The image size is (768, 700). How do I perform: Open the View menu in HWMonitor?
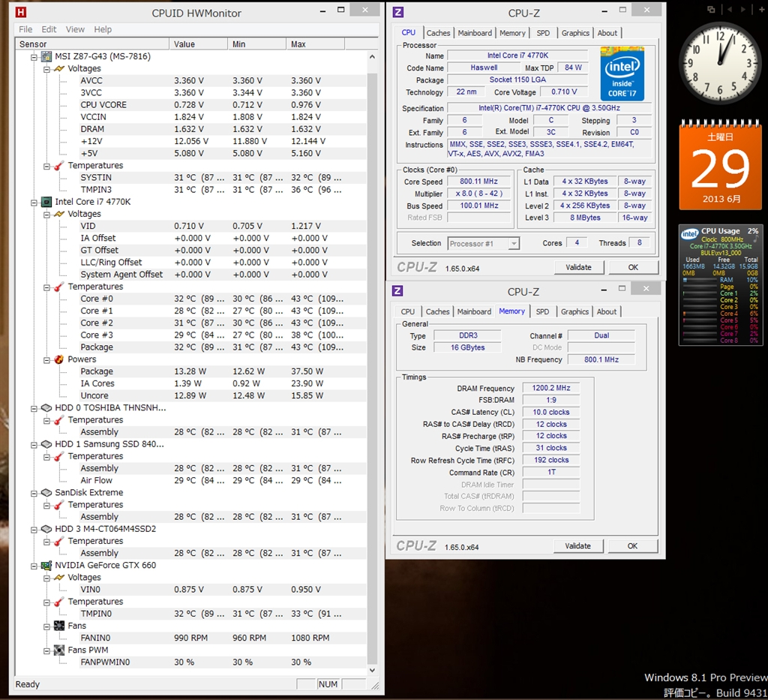click(75, 29)
